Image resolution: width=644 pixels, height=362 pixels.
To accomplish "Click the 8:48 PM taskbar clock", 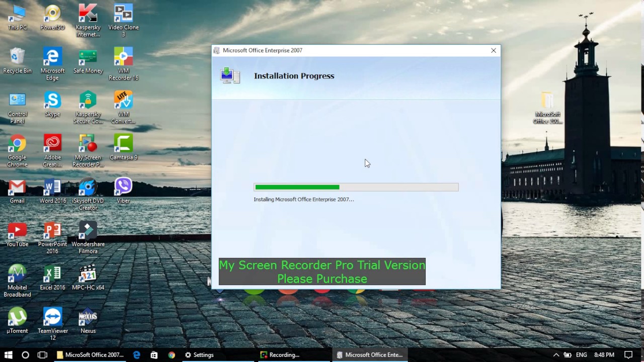I will pos(604,355).
